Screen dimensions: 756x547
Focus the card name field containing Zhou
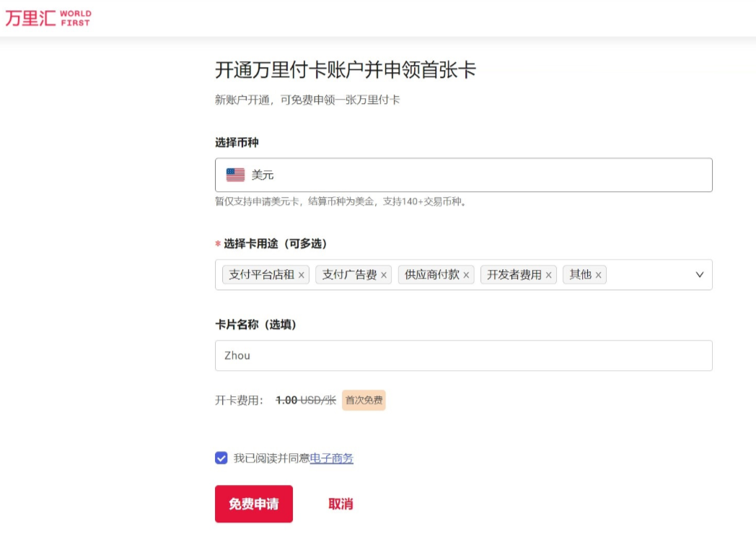[x=463, y=356]
